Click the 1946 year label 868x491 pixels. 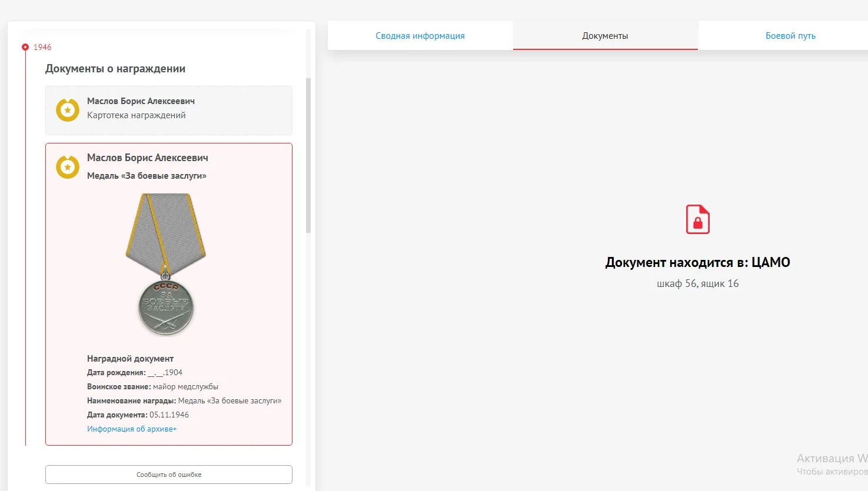tap(42, 47)
